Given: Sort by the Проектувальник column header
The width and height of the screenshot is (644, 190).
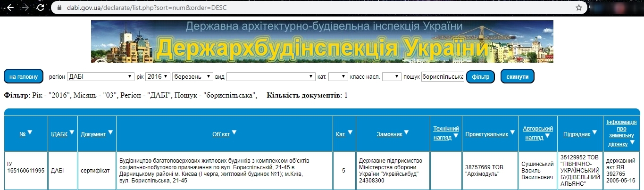Looking at the screenshot, I should pos(486,134).
